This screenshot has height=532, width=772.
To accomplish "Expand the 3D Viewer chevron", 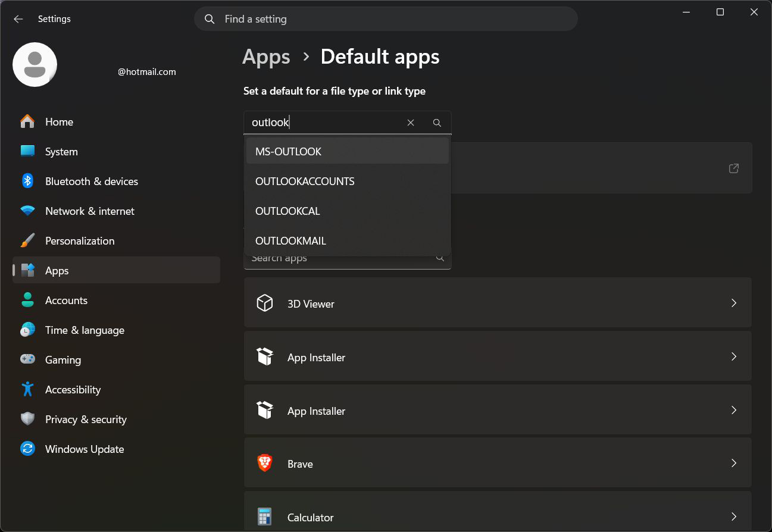I will click(x=734, y=303).
